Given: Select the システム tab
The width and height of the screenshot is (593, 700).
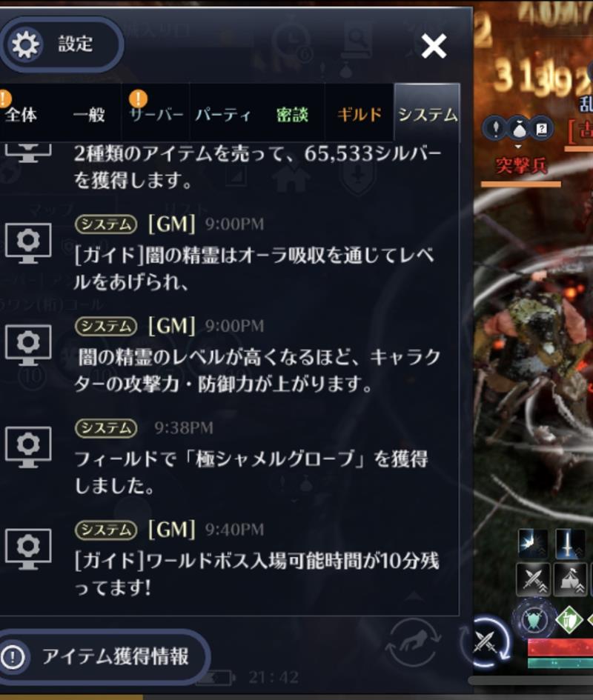Looking at the screenshot, I should (427, 115).
